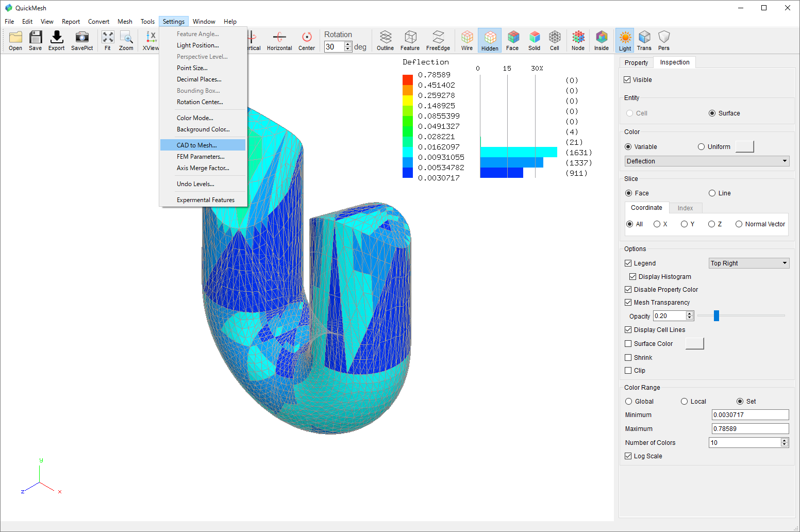Switch to Solid display mode
The height and width of the screenshot is (532, 800).
point(534,40)
